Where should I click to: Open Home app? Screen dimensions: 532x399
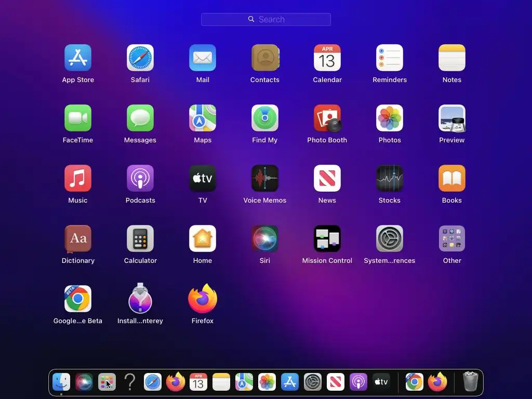[x=203, y=238]
